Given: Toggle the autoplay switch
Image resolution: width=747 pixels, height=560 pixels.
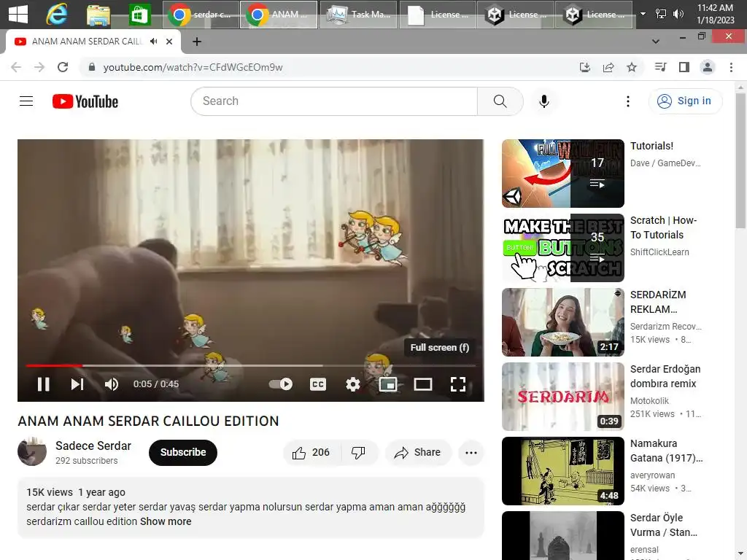Looking at the screenshot, I should 281,384.
